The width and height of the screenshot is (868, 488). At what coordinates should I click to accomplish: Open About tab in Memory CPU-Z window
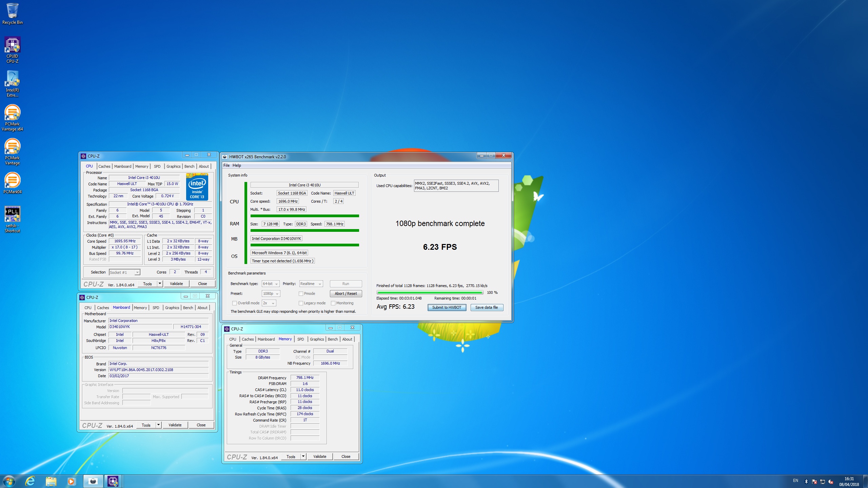pos(347,339)
